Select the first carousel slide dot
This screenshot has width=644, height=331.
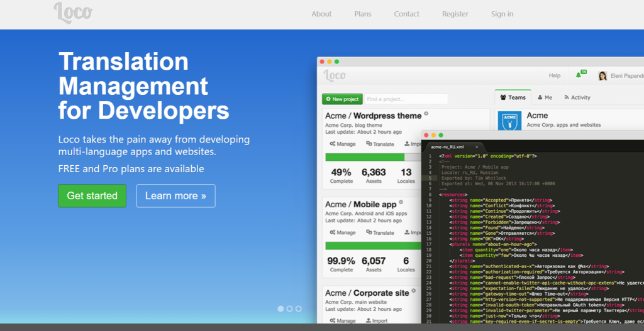pos(280,308)
